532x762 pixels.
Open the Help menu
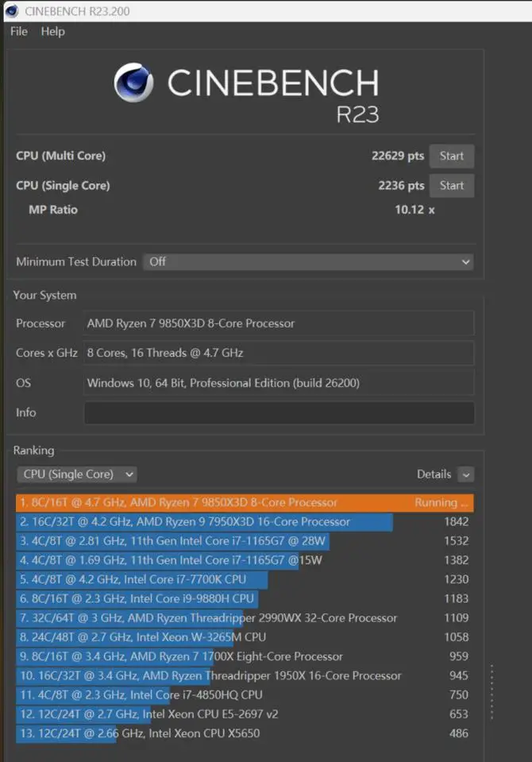coord(52,32)
